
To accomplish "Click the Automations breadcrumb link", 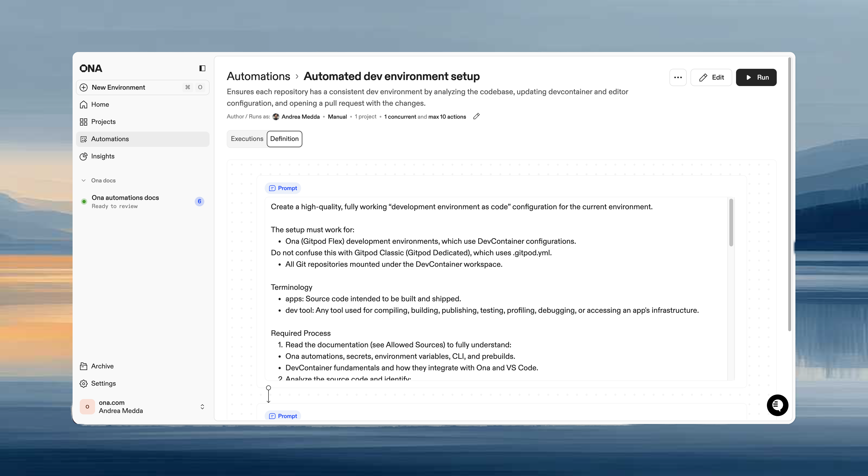I will click(258, 76).
